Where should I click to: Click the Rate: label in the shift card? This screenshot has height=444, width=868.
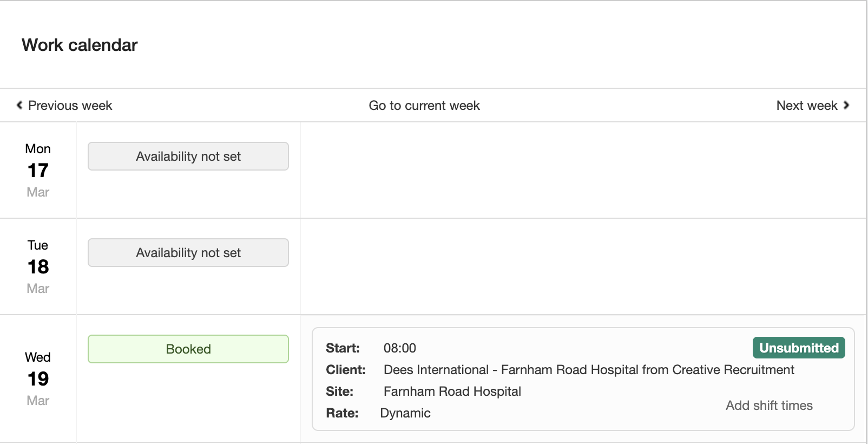(x=342, y=413)
